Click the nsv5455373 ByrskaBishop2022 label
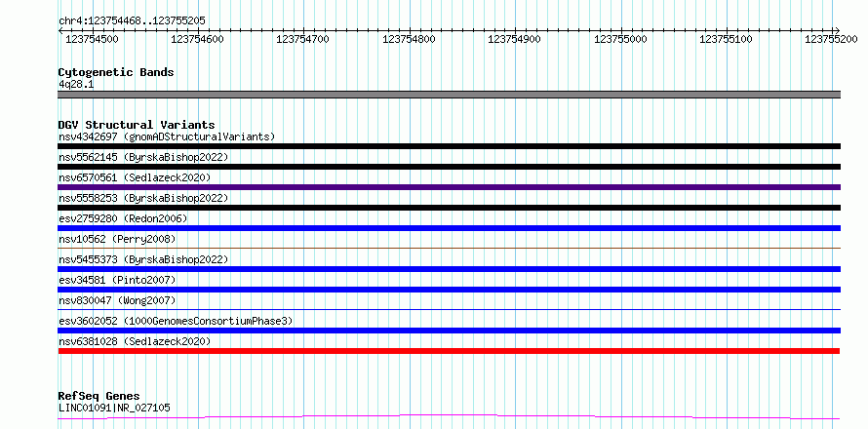Image resolution: width=868 pixels, height=429 pixels. pyautogui.click(x=143, y=259)
